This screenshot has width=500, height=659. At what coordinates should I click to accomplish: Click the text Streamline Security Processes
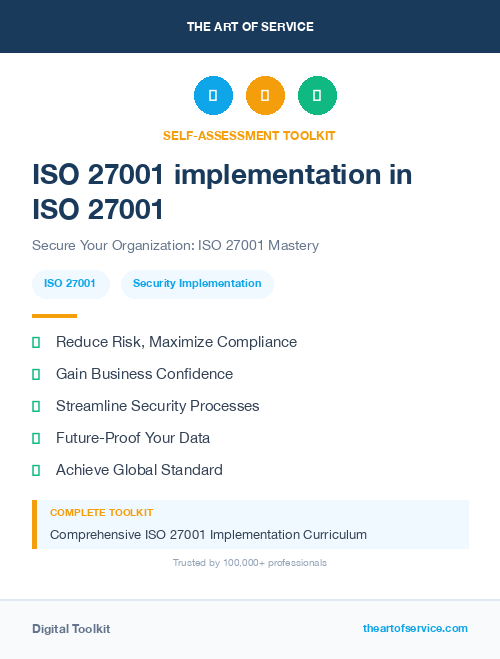click(158, 406)
